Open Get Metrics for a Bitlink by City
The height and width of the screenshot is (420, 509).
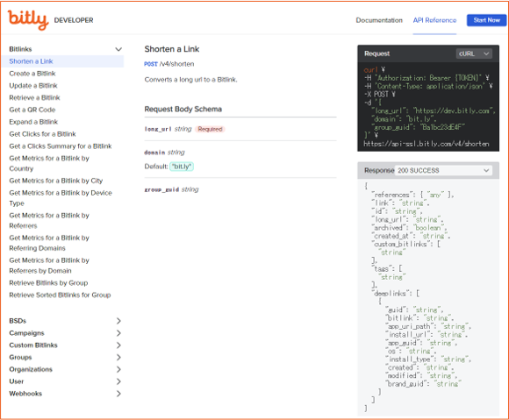[56, 181]
